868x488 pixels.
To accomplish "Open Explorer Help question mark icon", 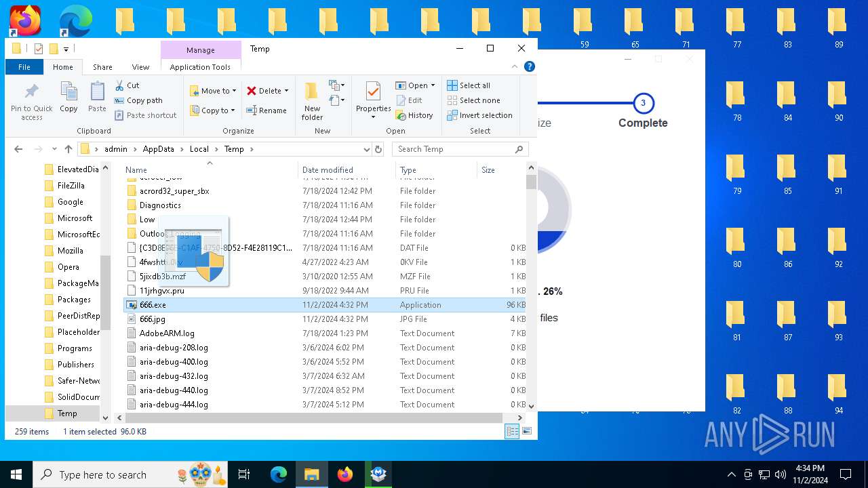I will (x=530, y=66).
